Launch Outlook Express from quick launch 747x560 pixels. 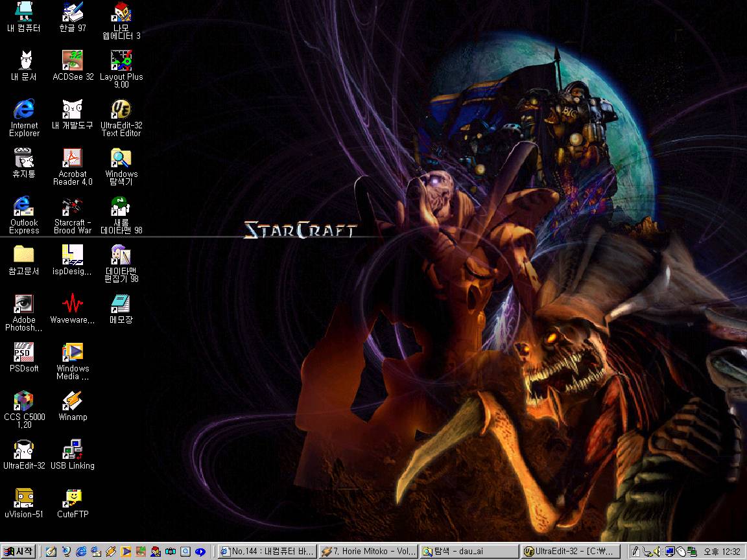96,552
